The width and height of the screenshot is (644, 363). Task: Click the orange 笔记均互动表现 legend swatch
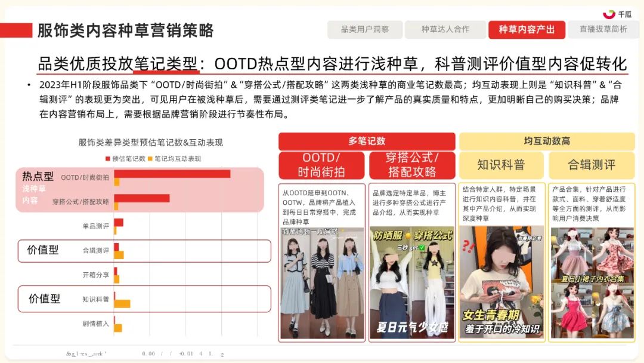click(150, 159)
